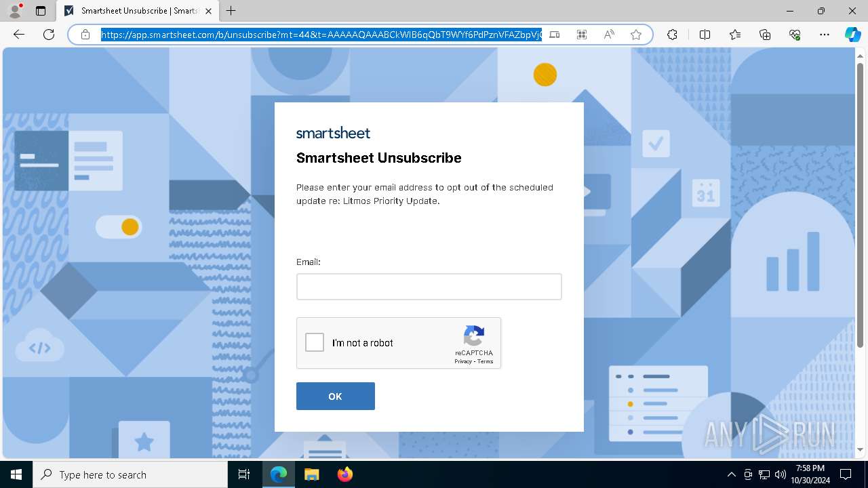Image resolution: width=868 pixels, height=488 pixels.
Task: Open the Collections icon
Action: coord(765,35)
